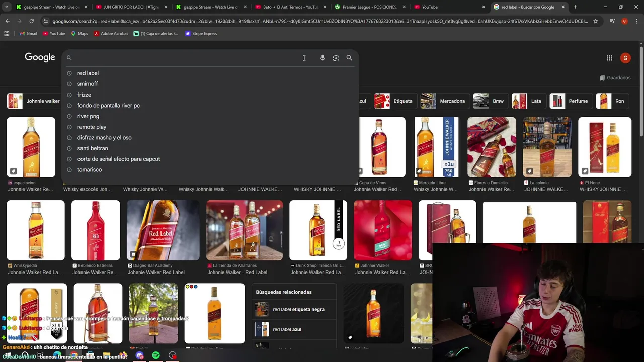This screenshot has height=362, width=644.
Task: Submit search with the magnifier button
Action: click(349, 58)
